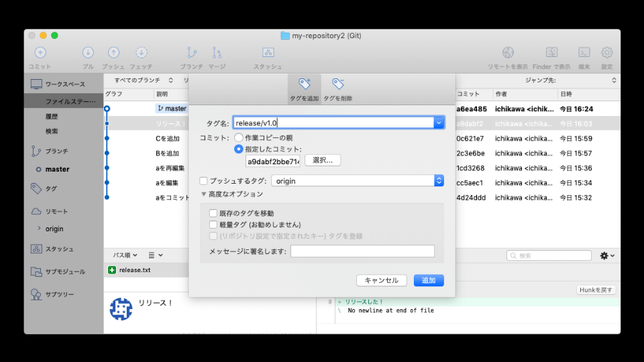Click the Hunkを戻す button
The width and height of the screenshot is (644, 362).
tap(596, 290)
